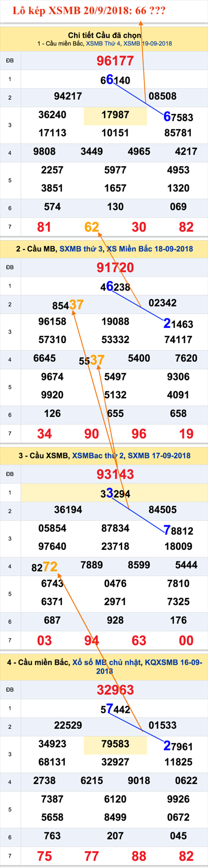This screenshot has width=208, height=868.
Task: Select special prize number 91720
Action: point(115,267)
